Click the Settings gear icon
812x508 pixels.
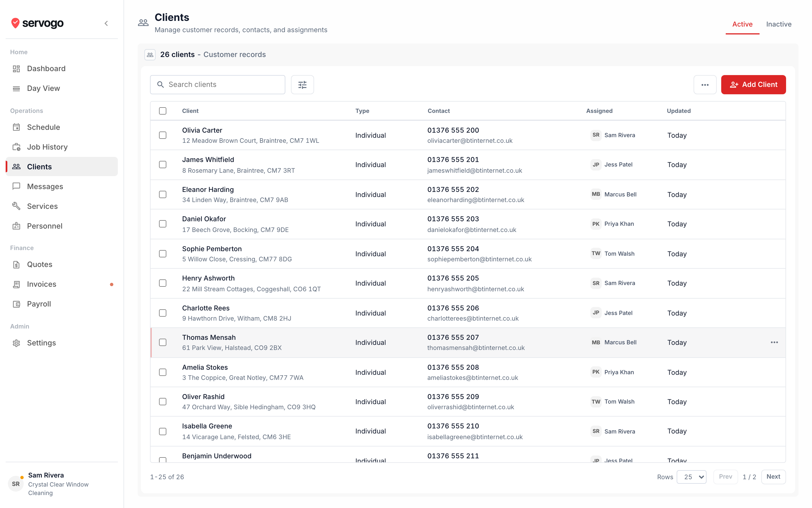point(16,343)
